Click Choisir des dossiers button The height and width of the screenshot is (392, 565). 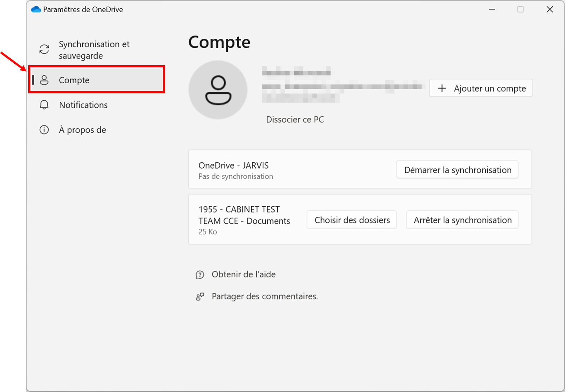pos(352,220)
